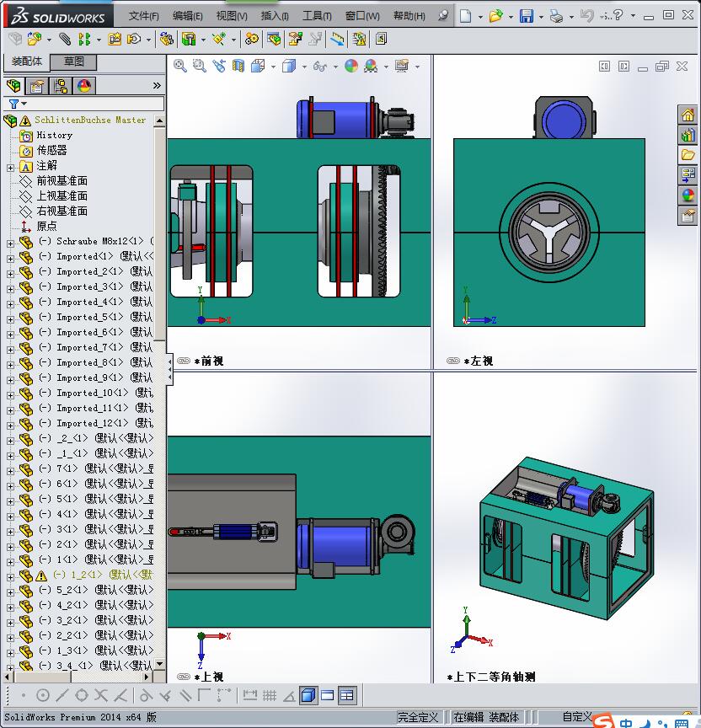
Task: Open the 文件(F) menu
Action: [143, 16]
